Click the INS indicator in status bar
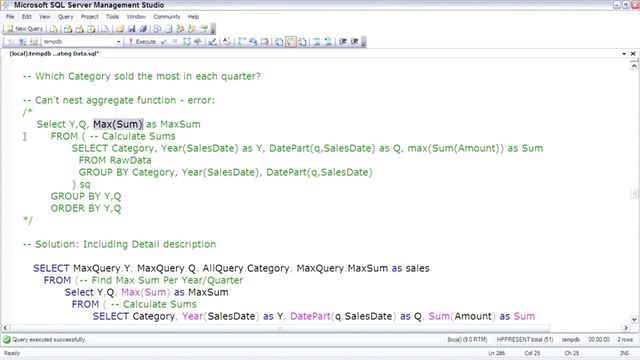The height and width of the screenshot is (360, 640). (624, 353)
